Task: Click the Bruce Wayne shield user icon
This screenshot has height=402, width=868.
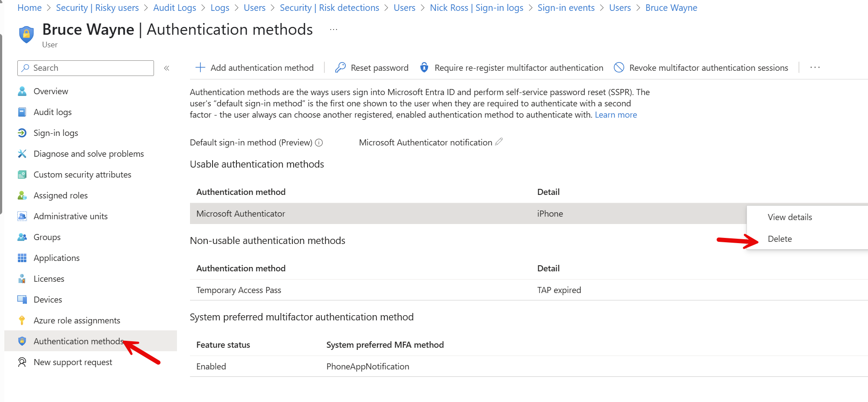Action: 26,34
